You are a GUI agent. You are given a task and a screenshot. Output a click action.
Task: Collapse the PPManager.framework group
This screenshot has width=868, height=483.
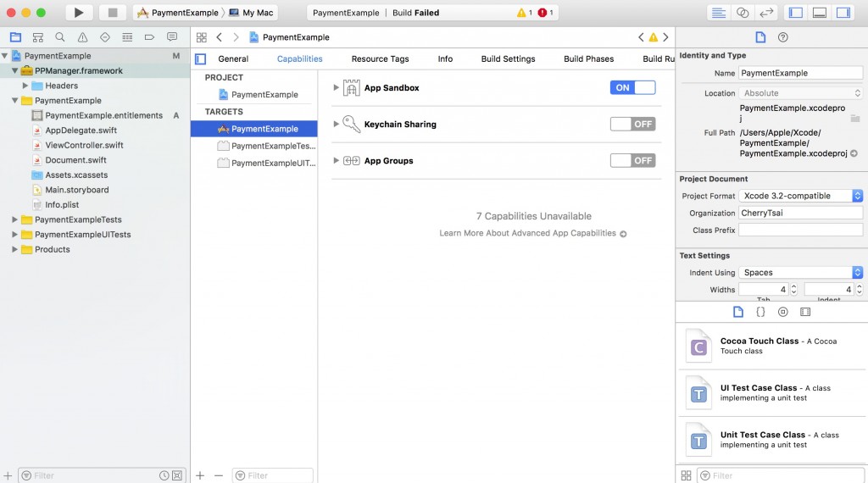click(x=15, y=71)
